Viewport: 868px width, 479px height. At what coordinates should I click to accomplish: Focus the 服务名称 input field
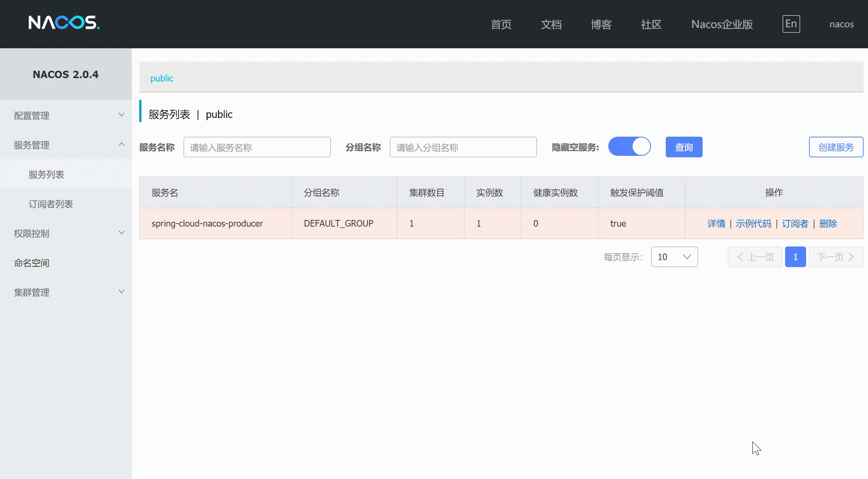(257, 147)
